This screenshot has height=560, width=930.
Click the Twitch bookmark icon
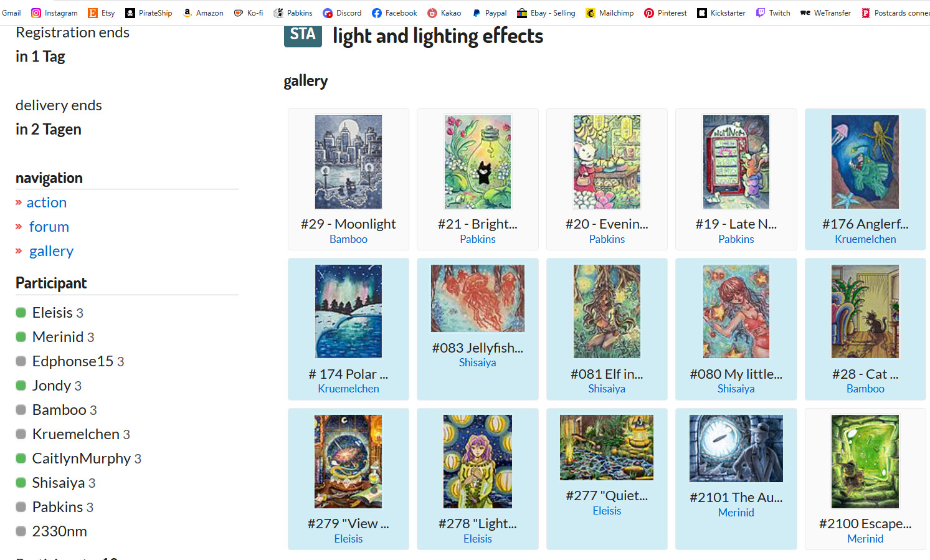(x=761, y=13)
